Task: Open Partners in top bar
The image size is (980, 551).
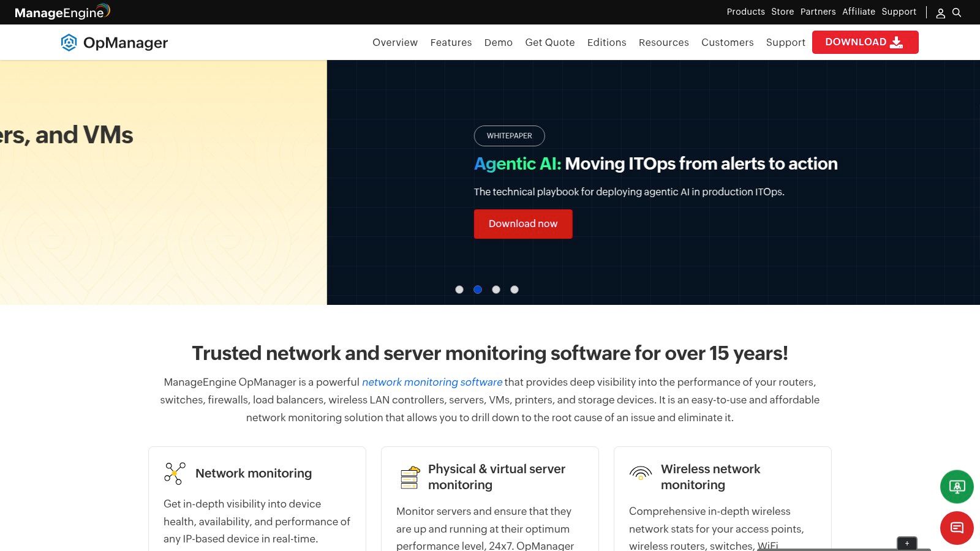Action: (818, 12)
